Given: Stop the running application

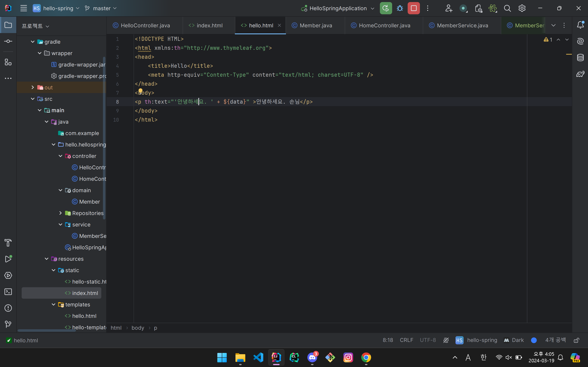Looking at the screenshot, I should 414,8.
